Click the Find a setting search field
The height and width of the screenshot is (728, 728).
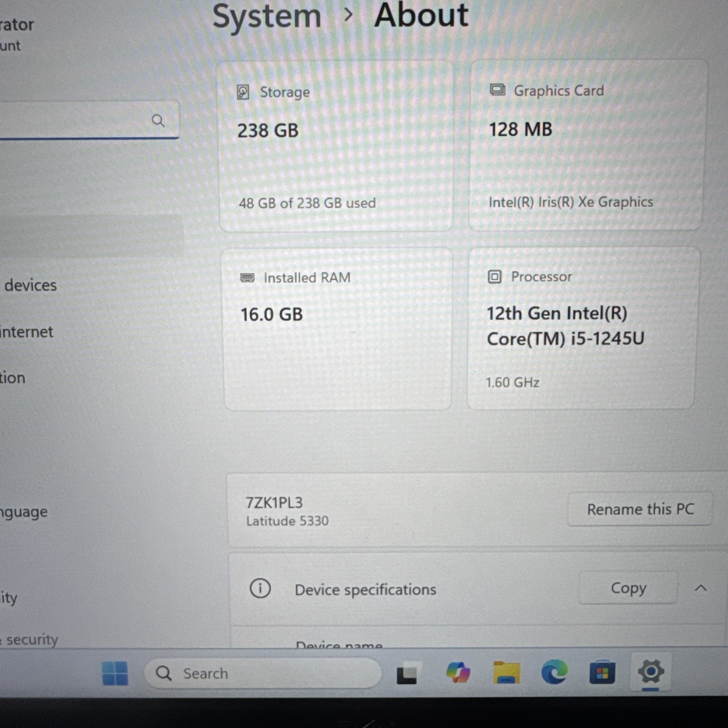(x=89, y=121)
